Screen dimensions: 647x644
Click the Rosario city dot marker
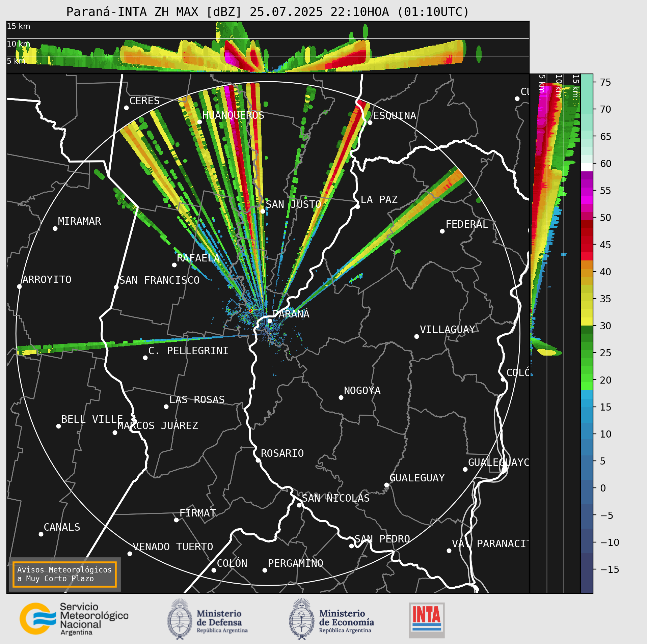(258, 460)
